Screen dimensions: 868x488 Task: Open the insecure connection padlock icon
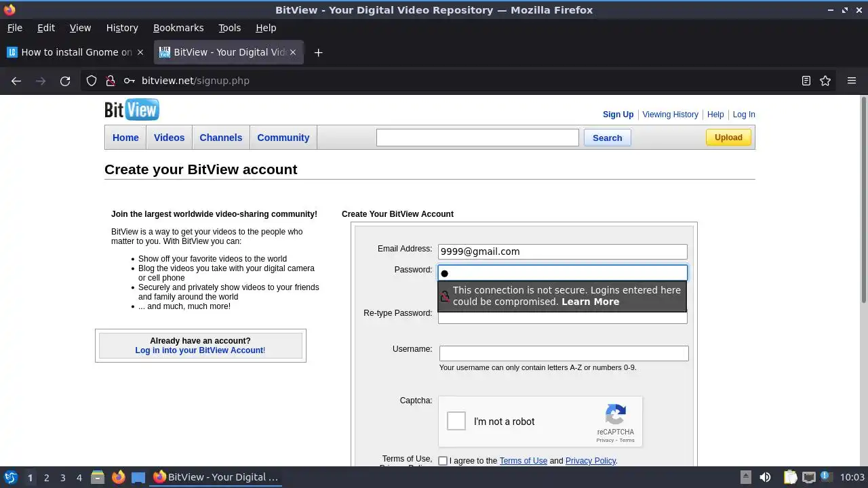tap(111, 81)
